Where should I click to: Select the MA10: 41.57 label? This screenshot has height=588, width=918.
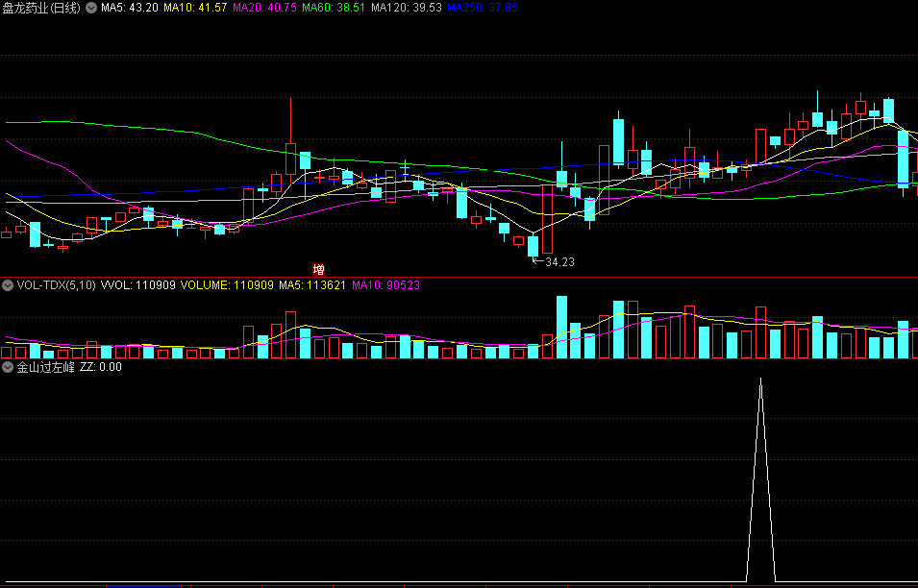click(x=195, y=9)
